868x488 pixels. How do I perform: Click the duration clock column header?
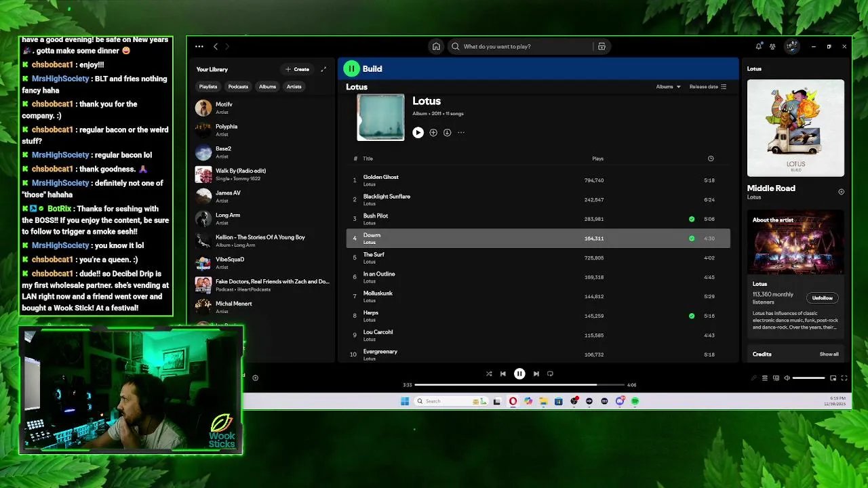click(x=711, y=159)
